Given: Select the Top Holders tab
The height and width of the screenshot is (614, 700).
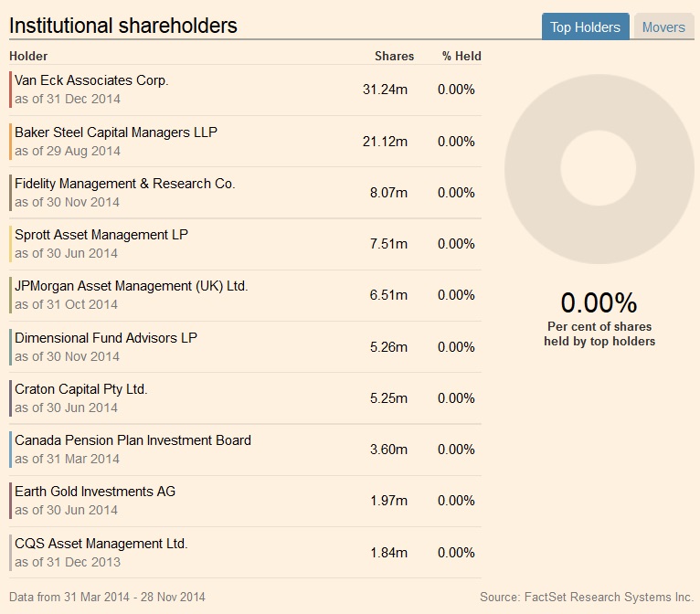Looking at the screenshot, I should [x=585, y=26].
